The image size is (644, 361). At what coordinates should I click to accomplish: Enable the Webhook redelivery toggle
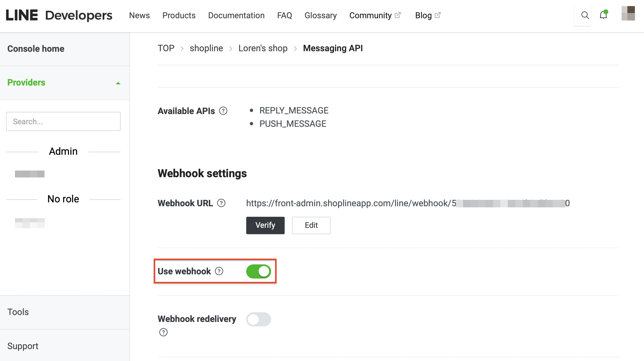[x=258, y=319]
